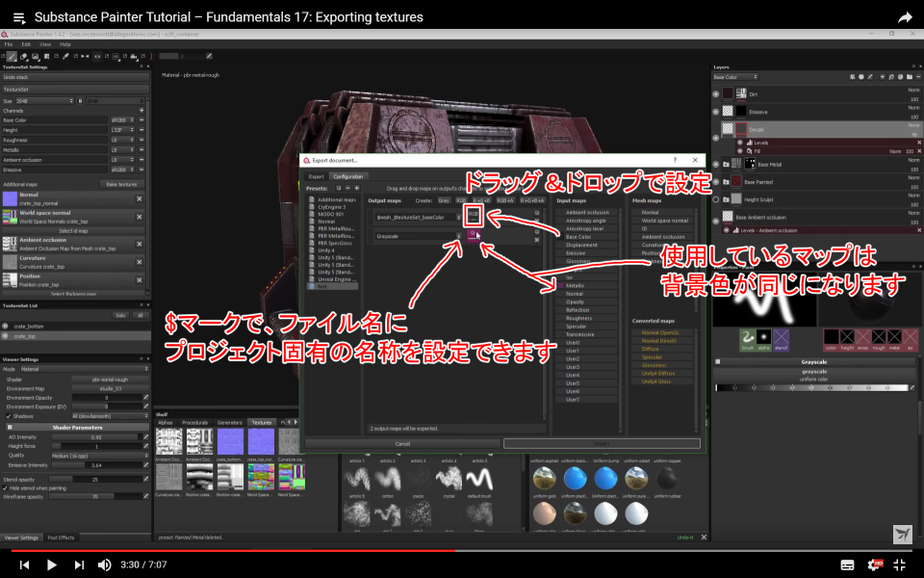924x578 pixels.
Task: Create an RGB+A output map
Action: tap(505, 200)
